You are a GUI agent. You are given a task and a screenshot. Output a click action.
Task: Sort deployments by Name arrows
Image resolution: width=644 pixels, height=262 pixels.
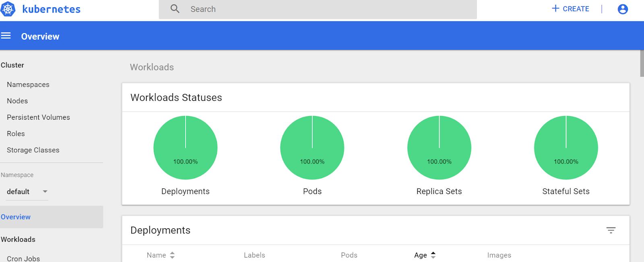click(172, 255)
